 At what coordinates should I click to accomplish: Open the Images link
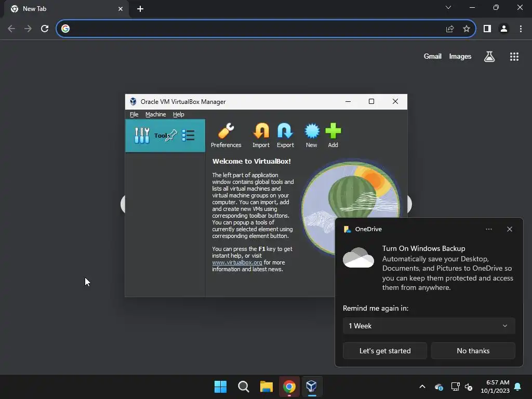pos(460,56)
